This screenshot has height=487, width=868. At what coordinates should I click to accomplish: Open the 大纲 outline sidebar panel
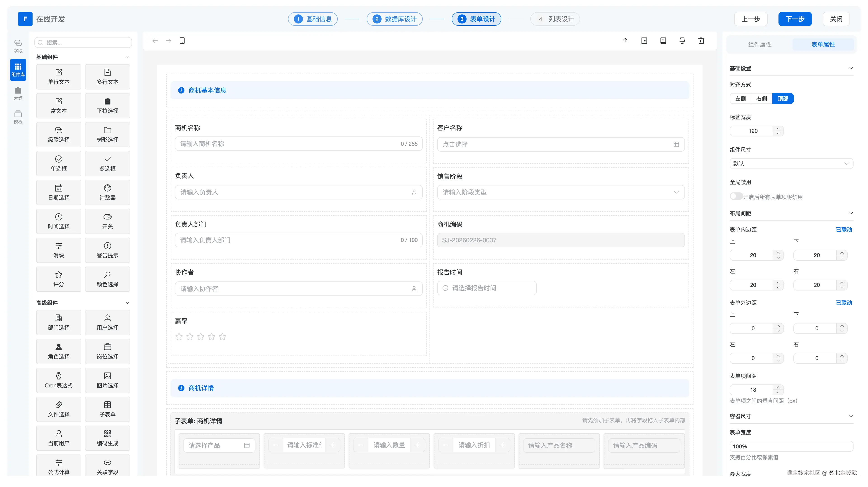[18, 93]
